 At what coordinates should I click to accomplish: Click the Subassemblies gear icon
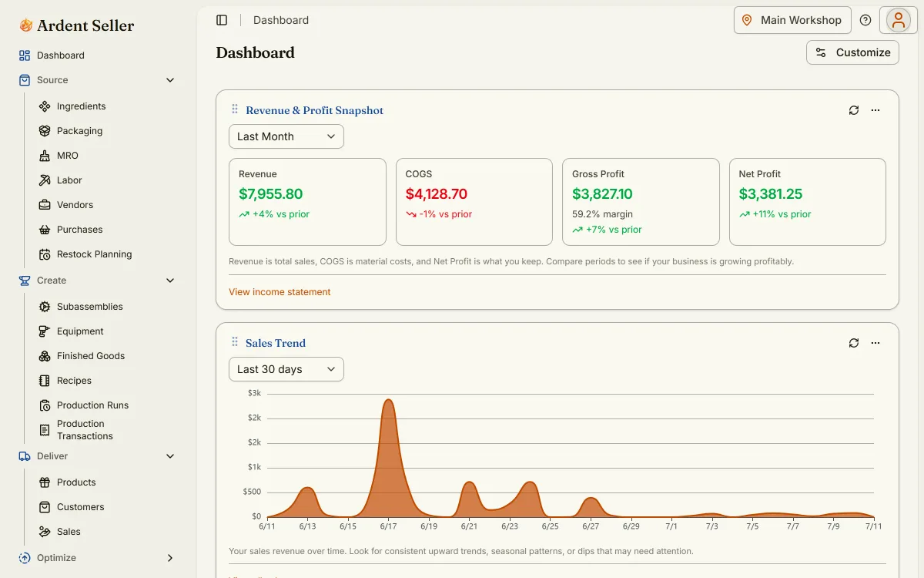[x=45, y=307]
